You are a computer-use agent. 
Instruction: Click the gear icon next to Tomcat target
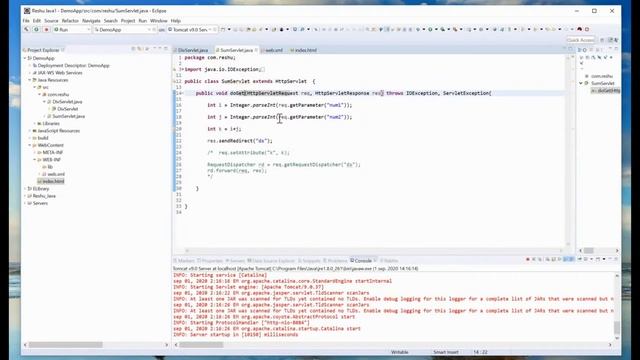coord(216,30)
